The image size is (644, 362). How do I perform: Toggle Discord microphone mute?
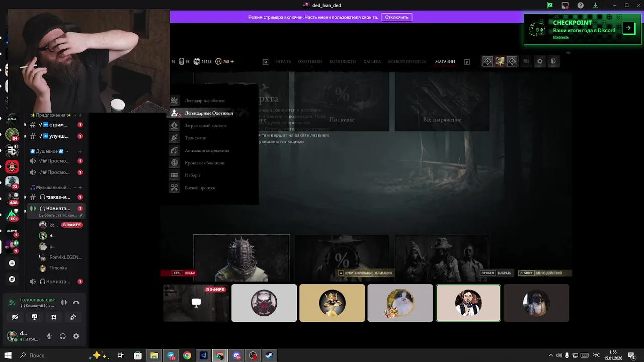(x=49, y=336)
